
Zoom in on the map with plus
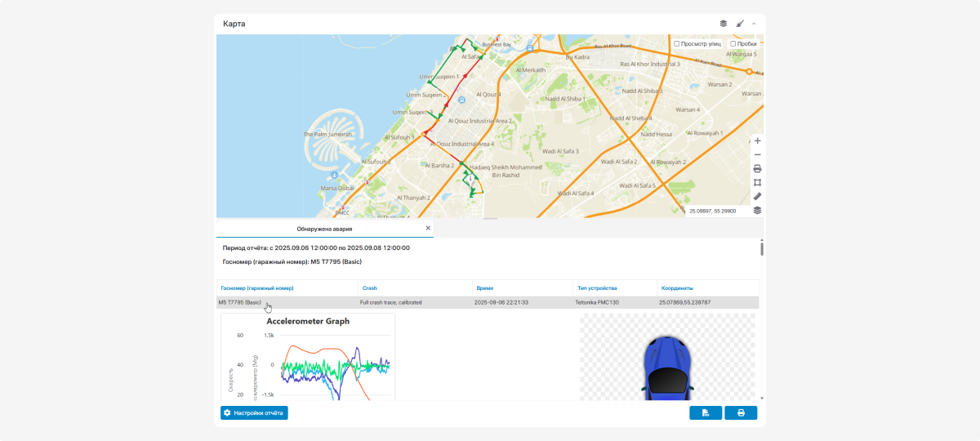point(757,140)
